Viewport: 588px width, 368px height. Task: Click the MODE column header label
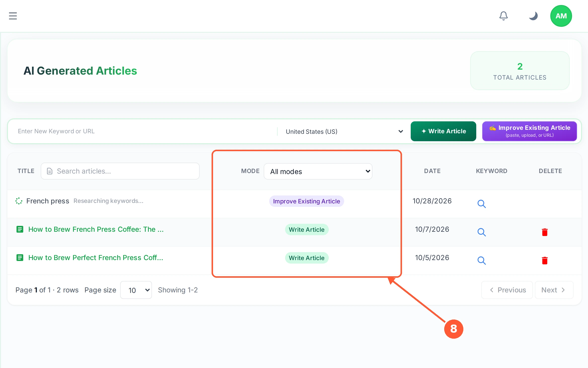point(250,171)
